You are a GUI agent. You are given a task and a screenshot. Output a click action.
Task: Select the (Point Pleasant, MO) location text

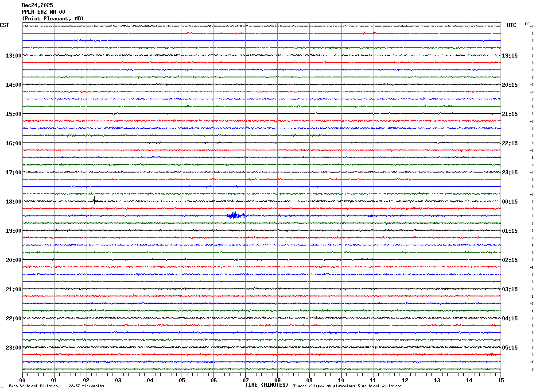[53, 19]
